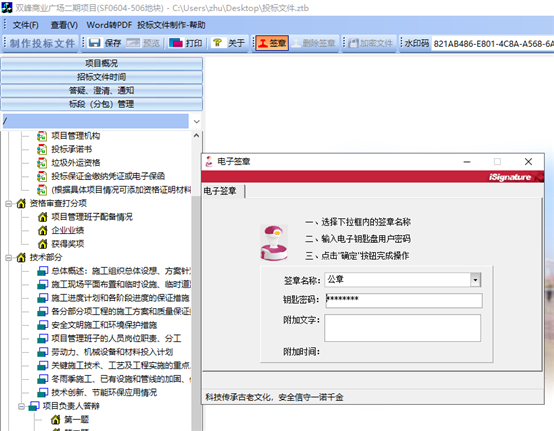Select the 企业业绩 house icon item
Viewport: 554px width, 431px height.
coord(42,230)
